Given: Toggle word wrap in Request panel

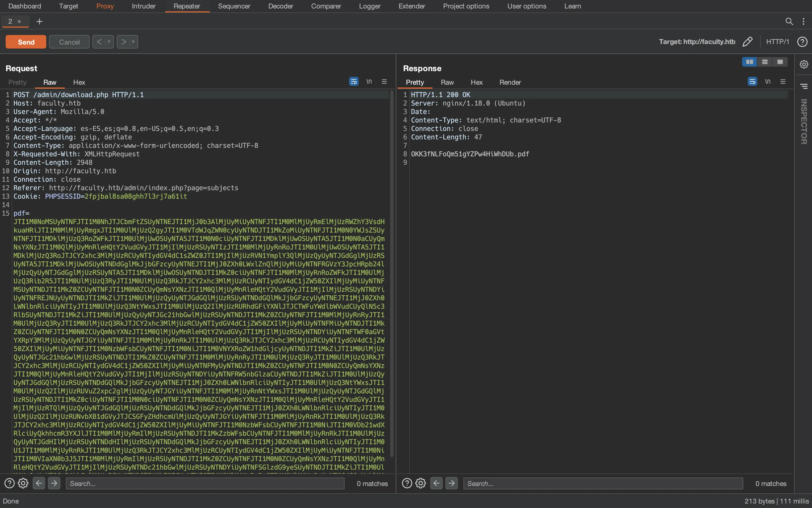Looking at the screenshot, I should point(354,81).
